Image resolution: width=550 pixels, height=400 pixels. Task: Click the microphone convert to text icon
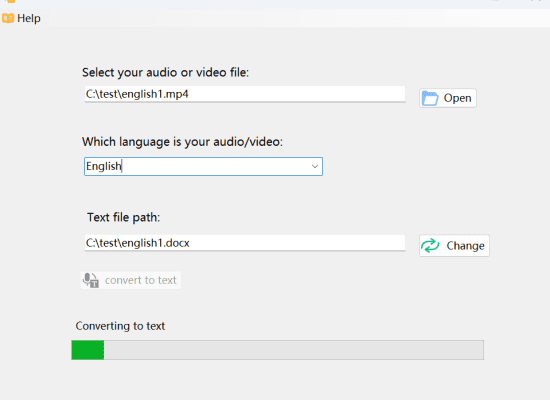click(x=90, y=280)
